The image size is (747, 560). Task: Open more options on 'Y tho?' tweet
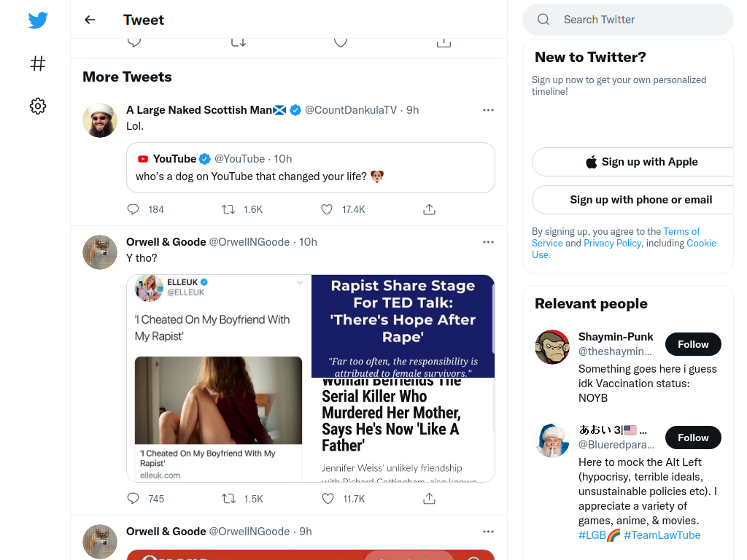click(488, 242)
